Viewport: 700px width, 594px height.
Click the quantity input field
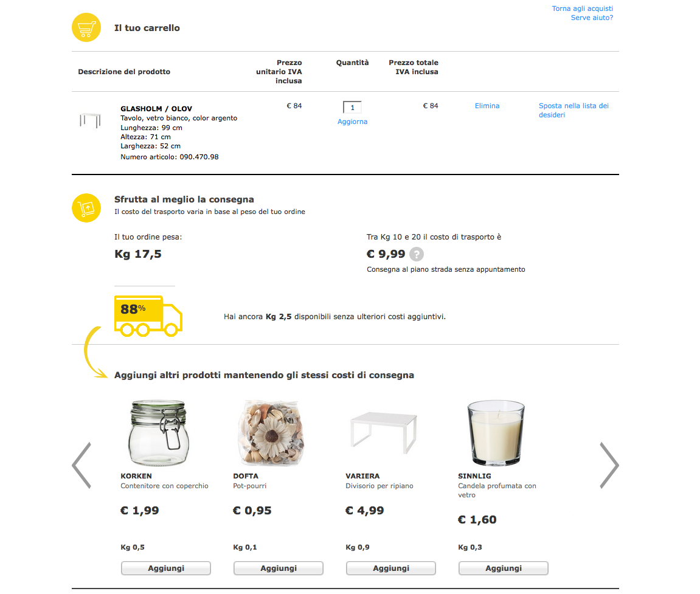click(x=352, y=108)
